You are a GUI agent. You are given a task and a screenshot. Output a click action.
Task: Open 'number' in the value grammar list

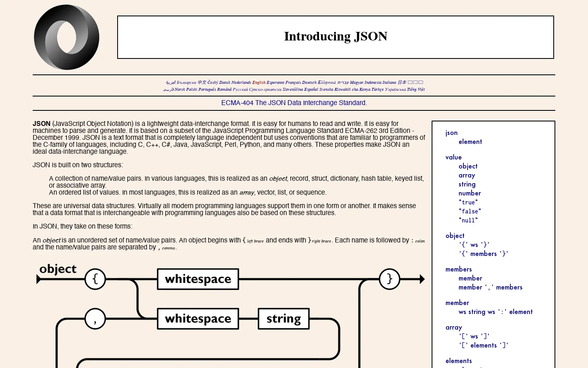(470, 193)
